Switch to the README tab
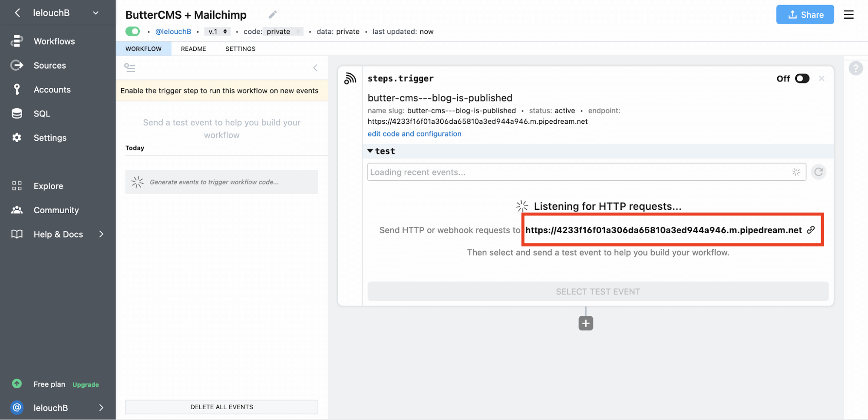The image size is (868, 420). (x=193, y=49)
